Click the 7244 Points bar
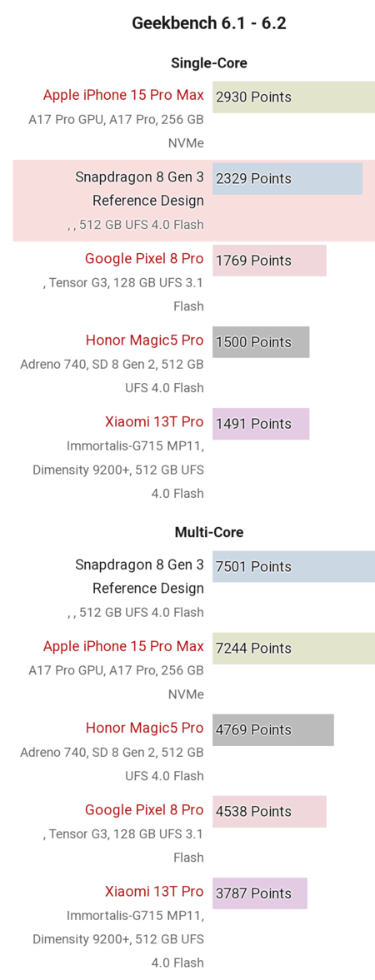 [x=293, y=648]
